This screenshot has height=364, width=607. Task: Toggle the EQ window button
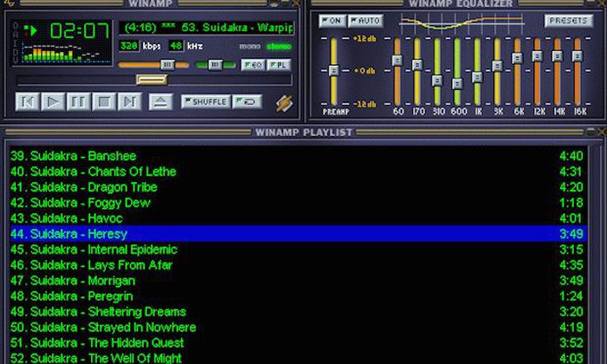[251, 65]
